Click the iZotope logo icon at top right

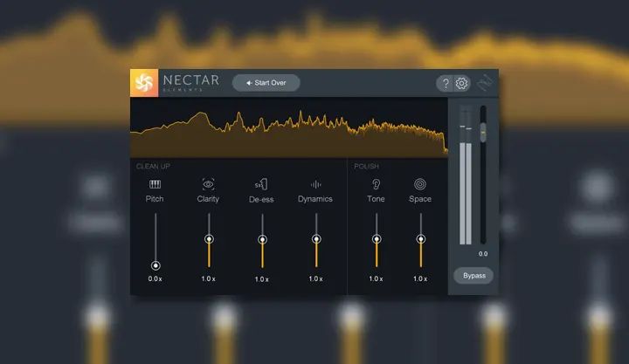coord(485,83)
